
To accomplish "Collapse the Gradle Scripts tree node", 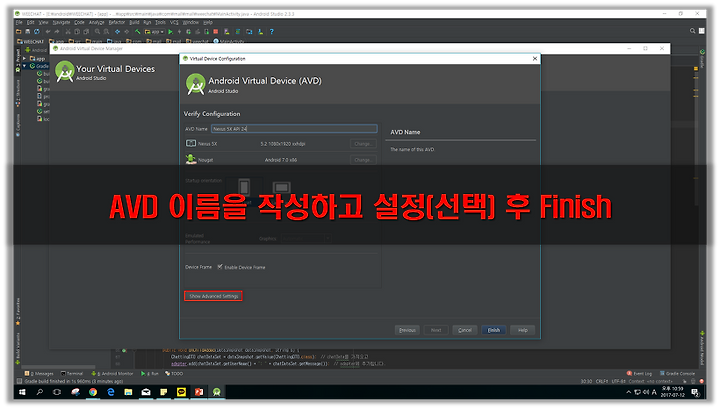I will pyautogui.click(x=24, y=66).
